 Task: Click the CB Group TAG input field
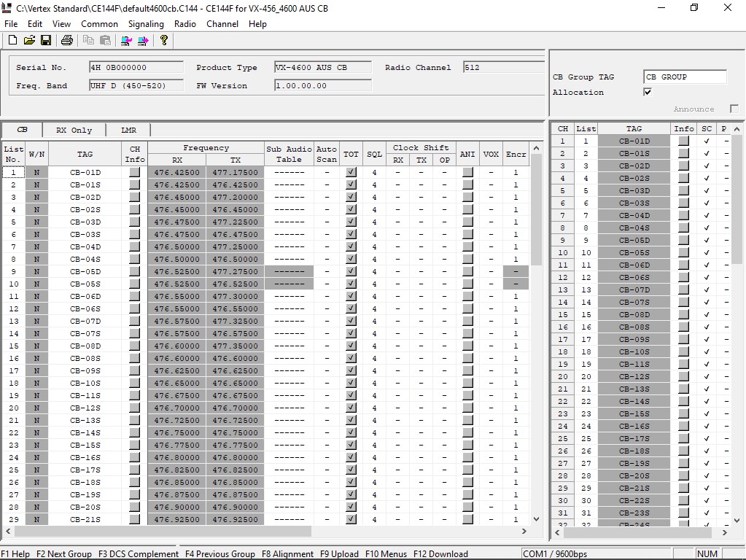pos(685,77)
